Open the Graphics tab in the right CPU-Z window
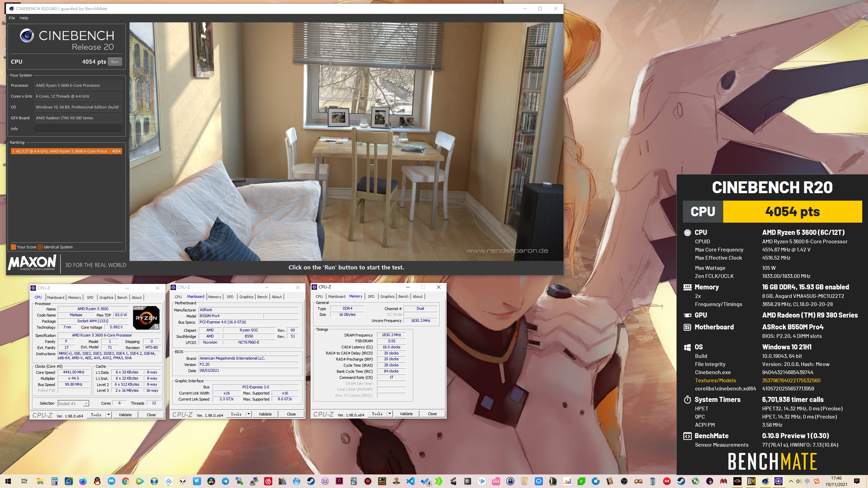 click(x=387, y=297)
